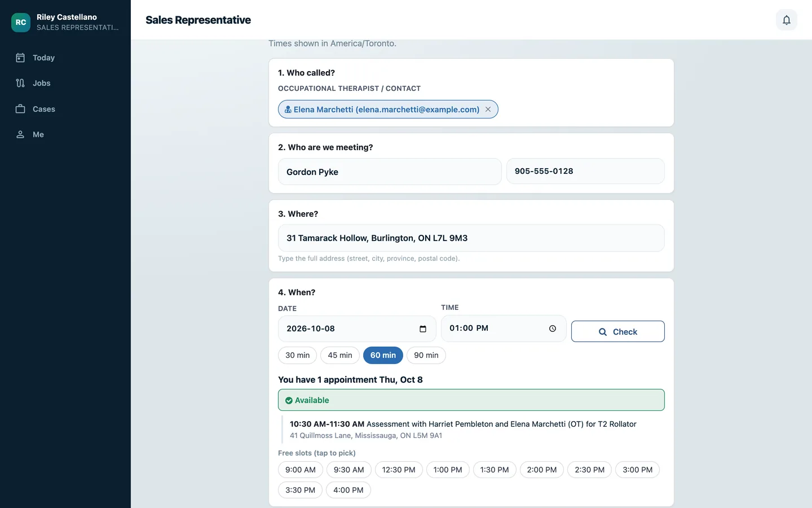812x508 pixels.
Task: Remove the Elena Marchetti contact chip
Action: [x=488, y=110]
